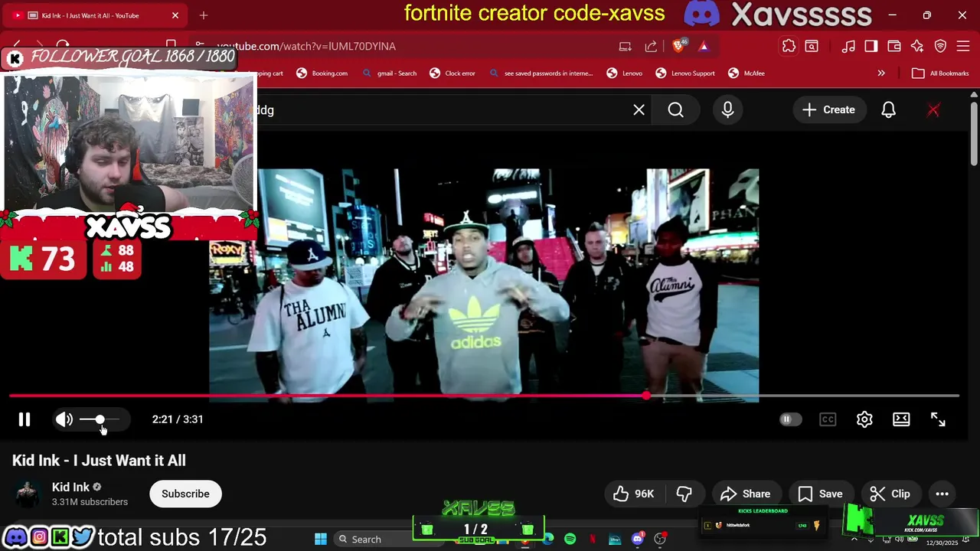The width and height of the screenshot is (980, 551).
Task: Open the Clock error bookmark
Action: pos(452,73)
